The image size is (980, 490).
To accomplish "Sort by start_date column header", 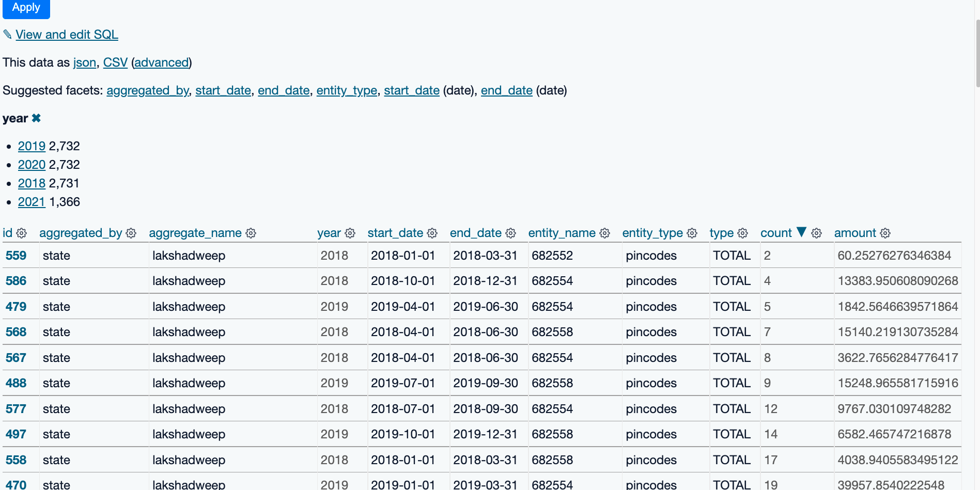I will pos(395,233).
